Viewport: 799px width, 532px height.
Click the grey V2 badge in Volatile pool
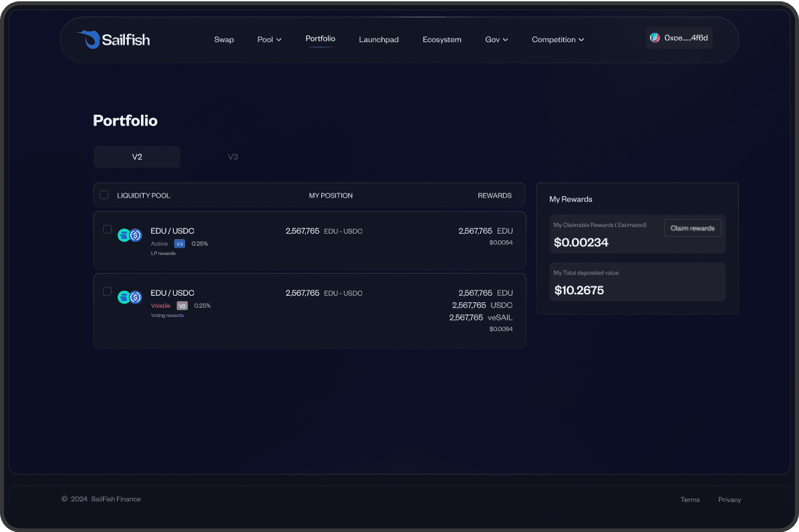click(182, 306)
